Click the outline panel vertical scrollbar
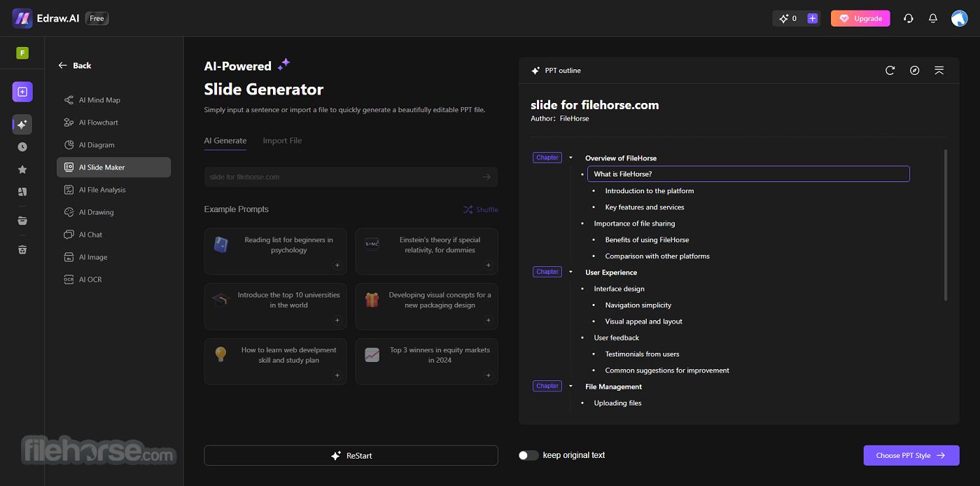This screenshot has width=980, height=486. click(x=946, y=225)
